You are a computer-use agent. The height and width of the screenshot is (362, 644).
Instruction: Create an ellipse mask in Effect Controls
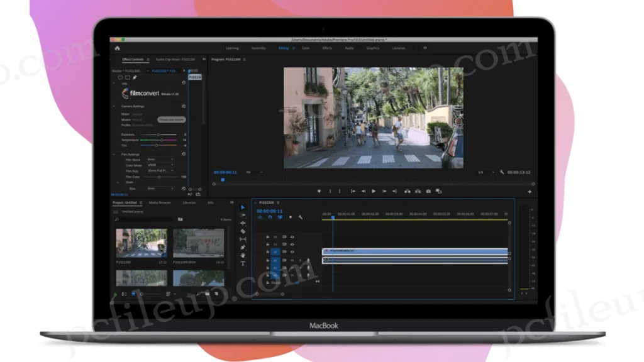point(120,77)
